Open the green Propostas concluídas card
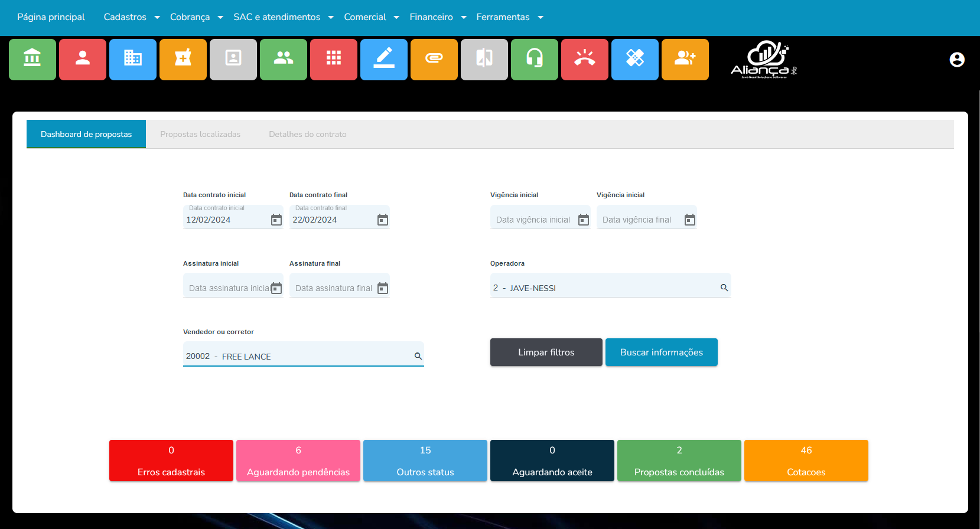Viewport: 980px width, 529px height. tap(679, 461)
